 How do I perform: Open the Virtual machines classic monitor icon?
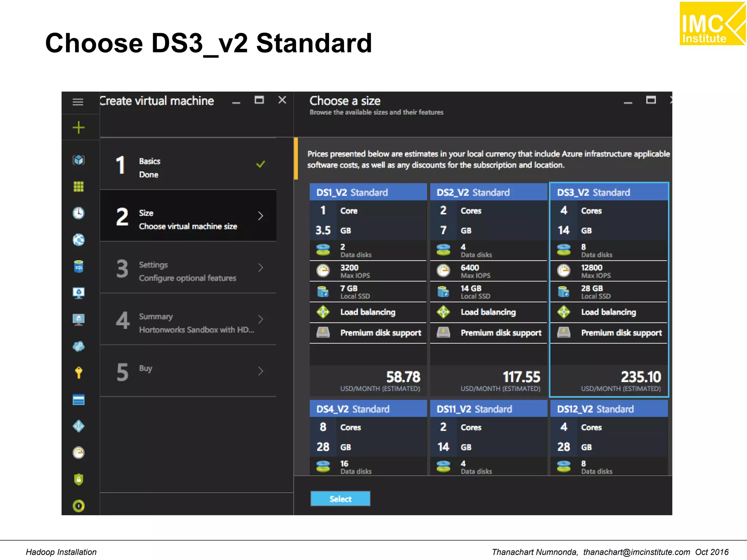point(78,293)
